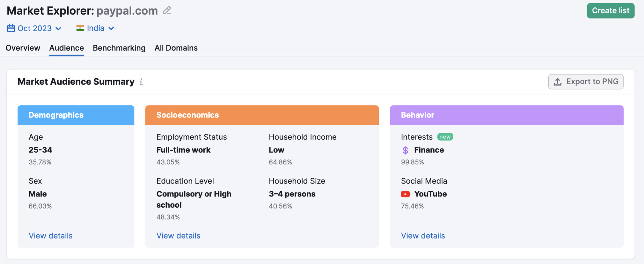Click the 'YouTube' social media label

click(430, 194)
